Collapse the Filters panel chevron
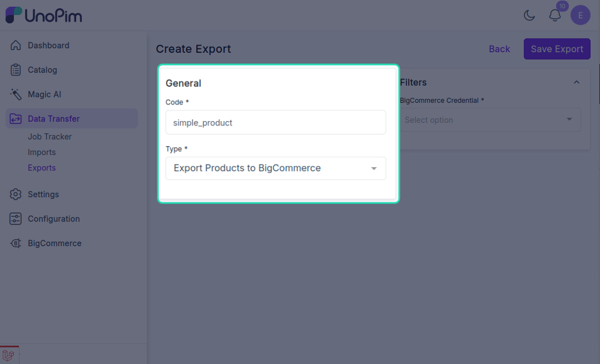The image size is (600, 364). coord(577,82)
